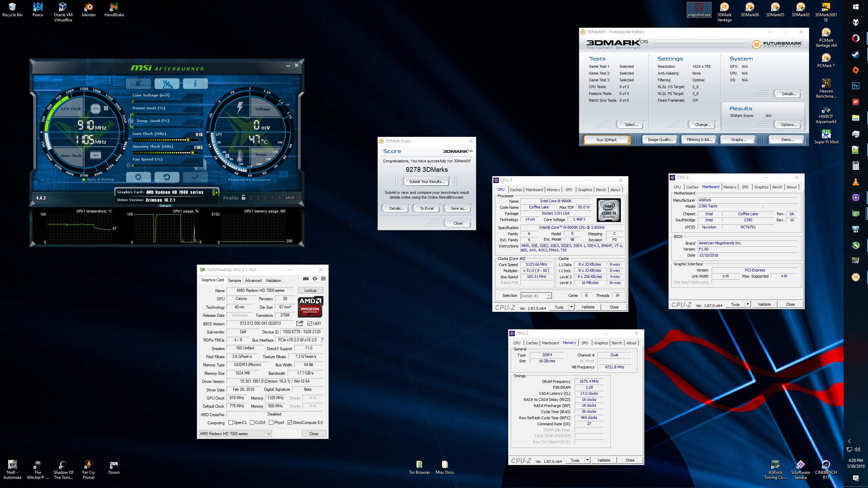The height and width of the screenshot is (488, 868).
Task: Click the To Excel button
Action: (x=427, y=208)
